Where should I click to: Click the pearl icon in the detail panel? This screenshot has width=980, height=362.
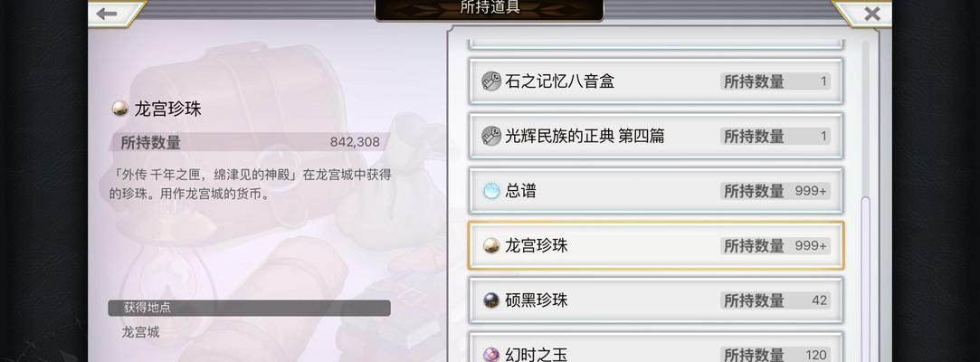click(x=120, y=109)
